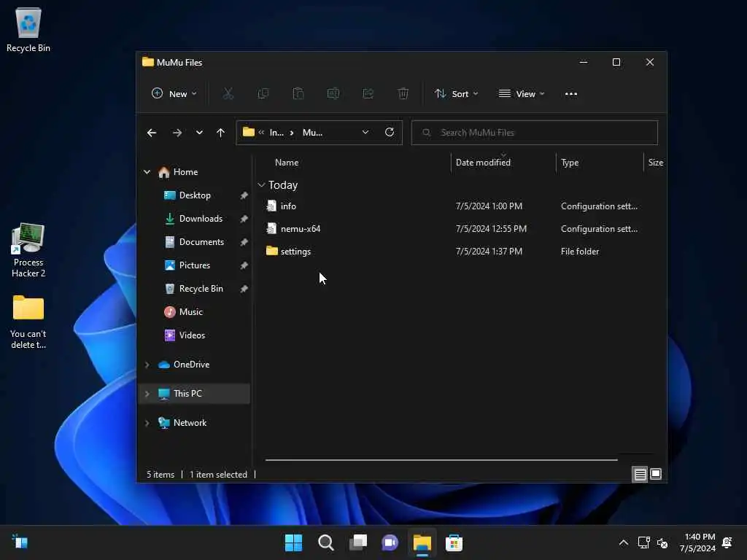Image resolution: width=747 pixels, height=560 pixels.
Task: Click the Delete trash can icon
Action: pos(403,94)
